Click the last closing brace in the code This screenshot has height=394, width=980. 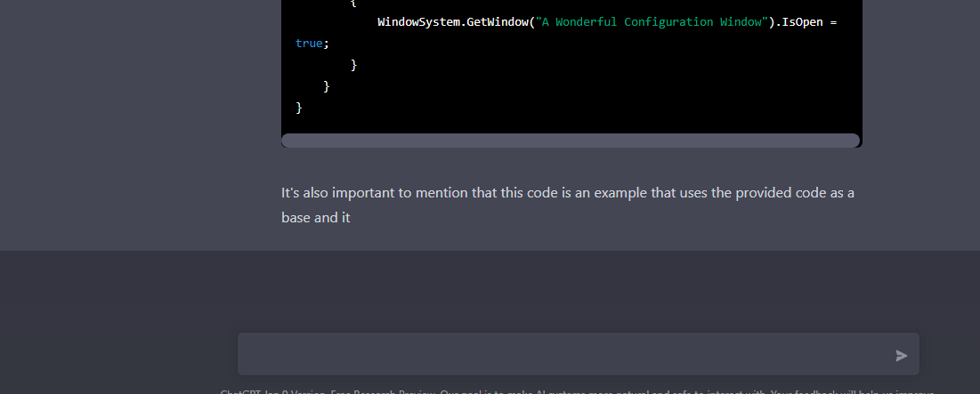(x=299, y=108)
